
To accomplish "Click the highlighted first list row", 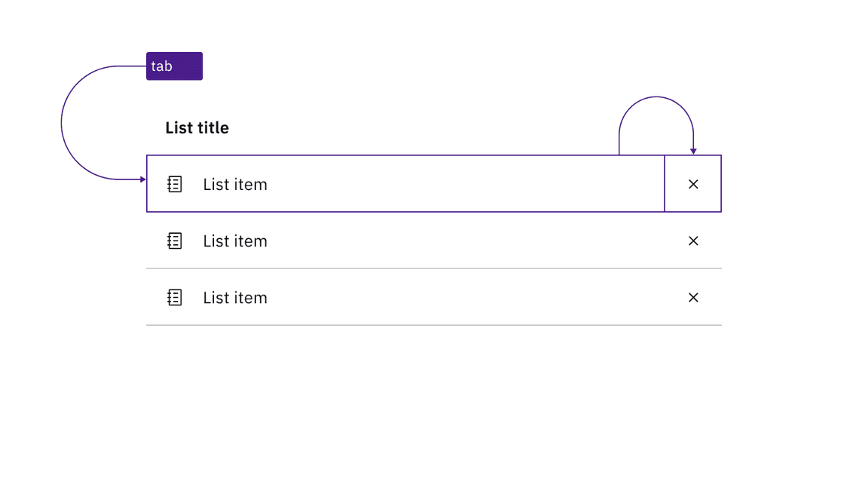I will (414, 183).
